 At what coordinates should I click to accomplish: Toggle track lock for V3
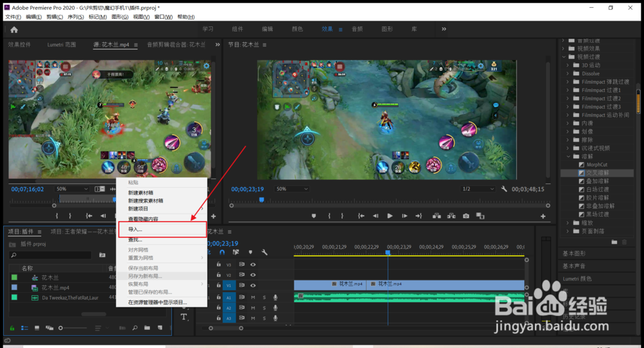click(x=218, y=264)
